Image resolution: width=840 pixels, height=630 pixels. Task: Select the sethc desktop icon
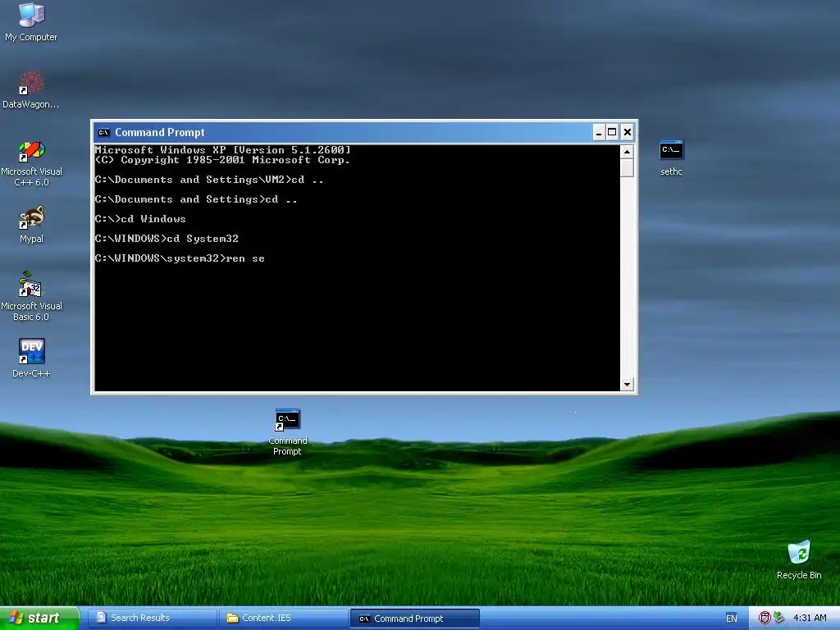tap(671, 158)
